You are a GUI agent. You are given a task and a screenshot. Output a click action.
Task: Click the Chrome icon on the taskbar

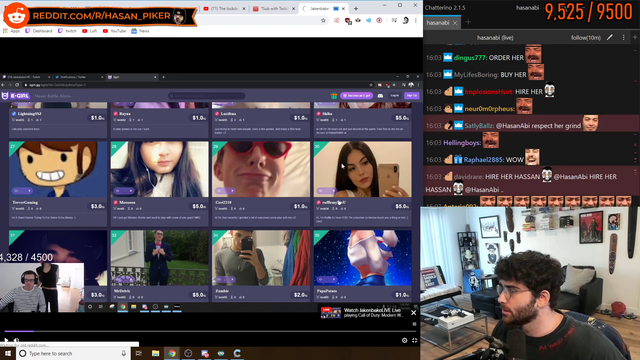(172, 353)
